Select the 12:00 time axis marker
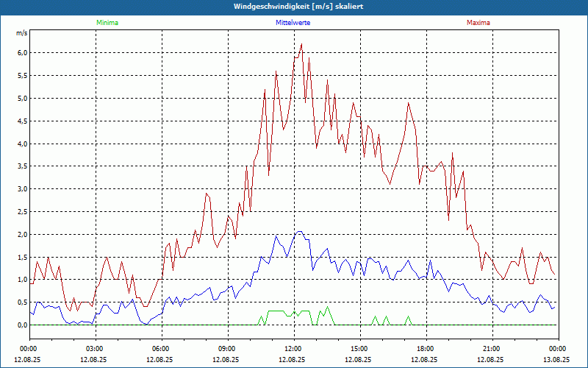588x368 pixels. 293,349
